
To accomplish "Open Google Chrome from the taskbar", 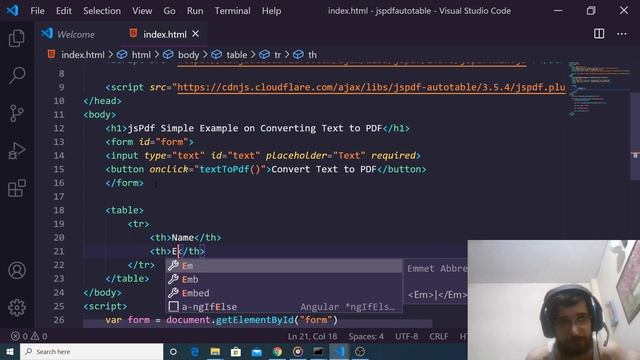I will click(x=278, y=351).
